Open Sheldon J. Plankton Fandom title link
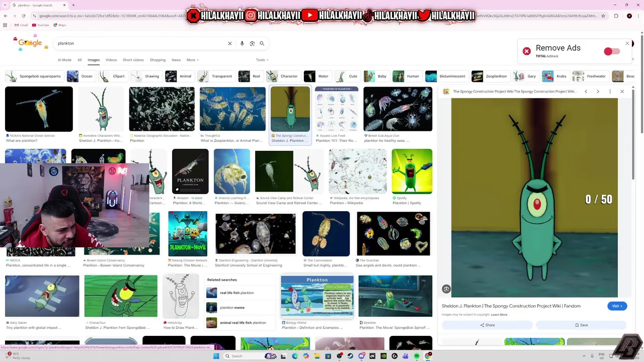This screenshot has width=644, height=362. pyautogui.click(x=511, y=306)
